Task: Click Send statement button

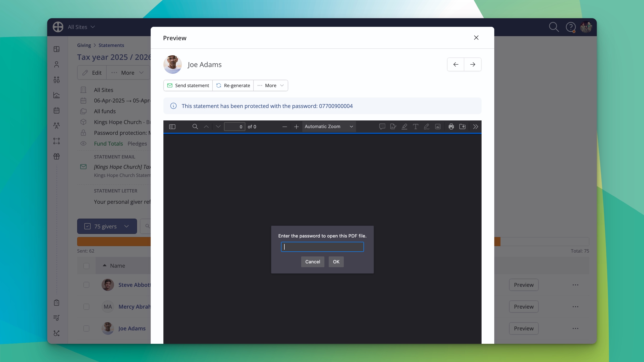Action: pyautogui.click(x=188, y=85)
